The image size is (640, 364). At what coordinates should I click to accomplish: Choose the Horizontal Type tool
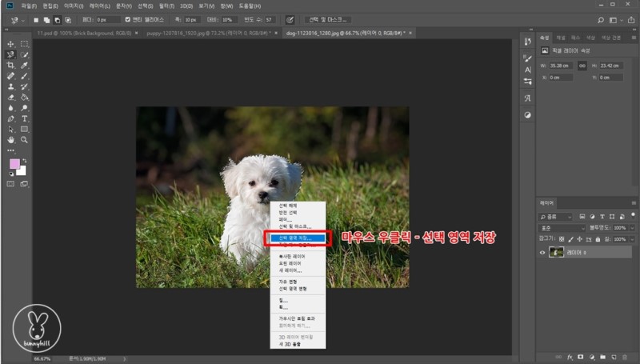click(x=25, y=118)
